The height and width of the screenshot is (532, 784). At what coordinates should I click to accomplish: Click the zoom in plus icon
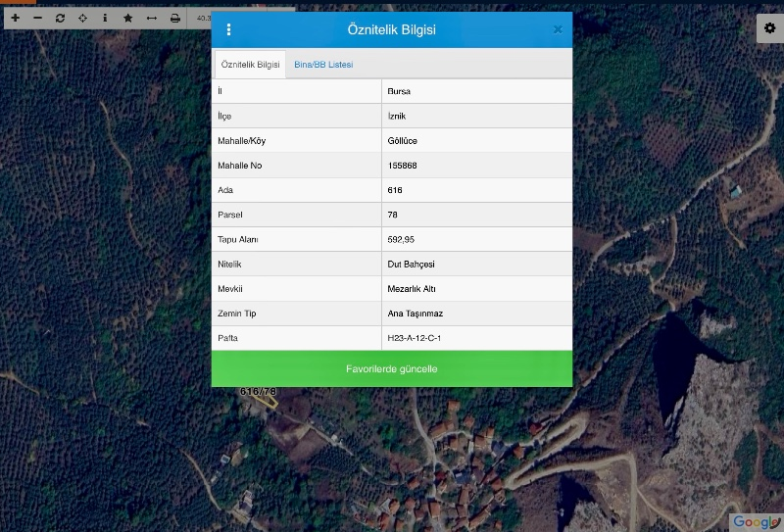(x=15, y=18)
